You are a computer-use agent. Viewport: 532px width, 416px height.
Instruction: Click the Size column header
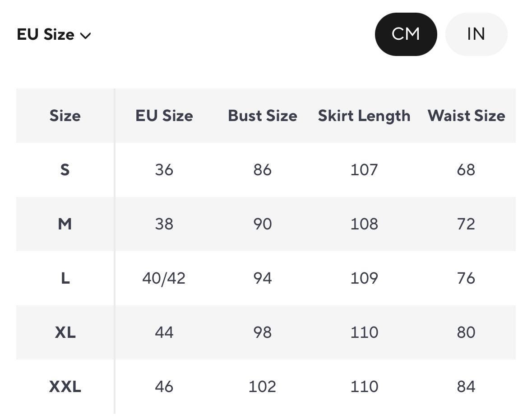pos(65,116)
